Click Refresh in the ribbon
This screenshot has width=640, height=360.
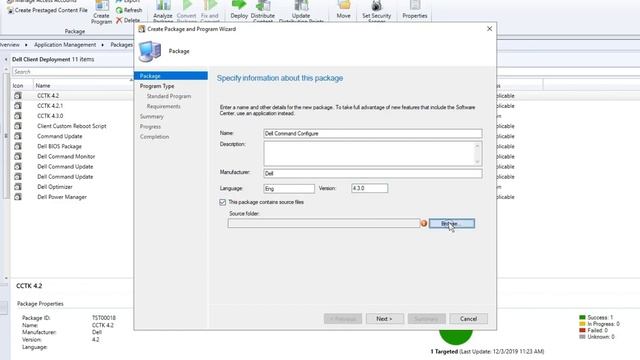click(129, 10)
